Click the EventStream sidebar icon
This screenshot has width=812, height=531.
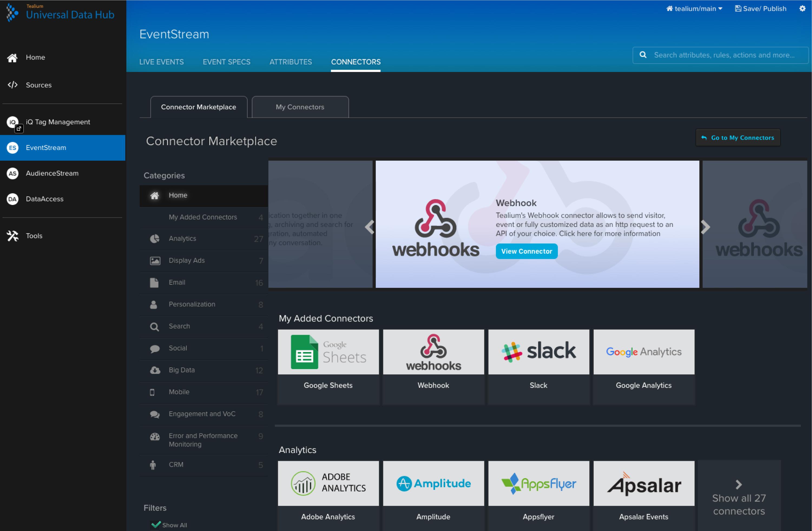pos(12,147)
